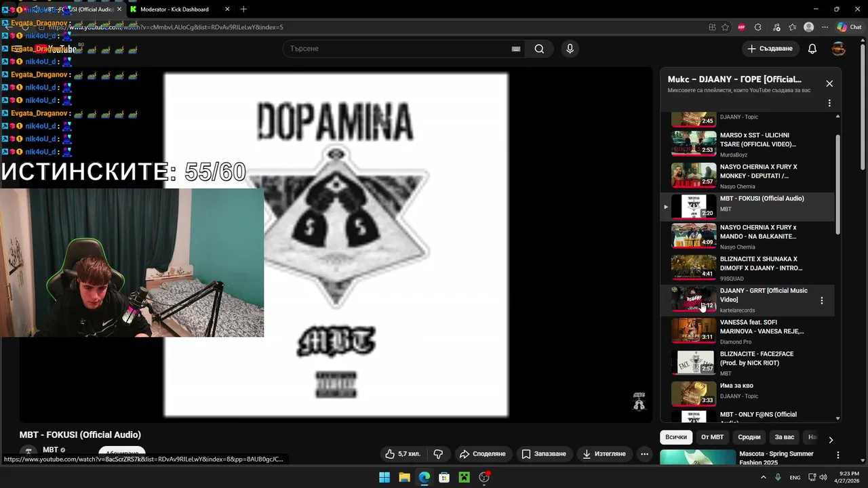Click the channel watermark on the video player
Viewport: 868px width, 488px height.
(x=639, y=401)
